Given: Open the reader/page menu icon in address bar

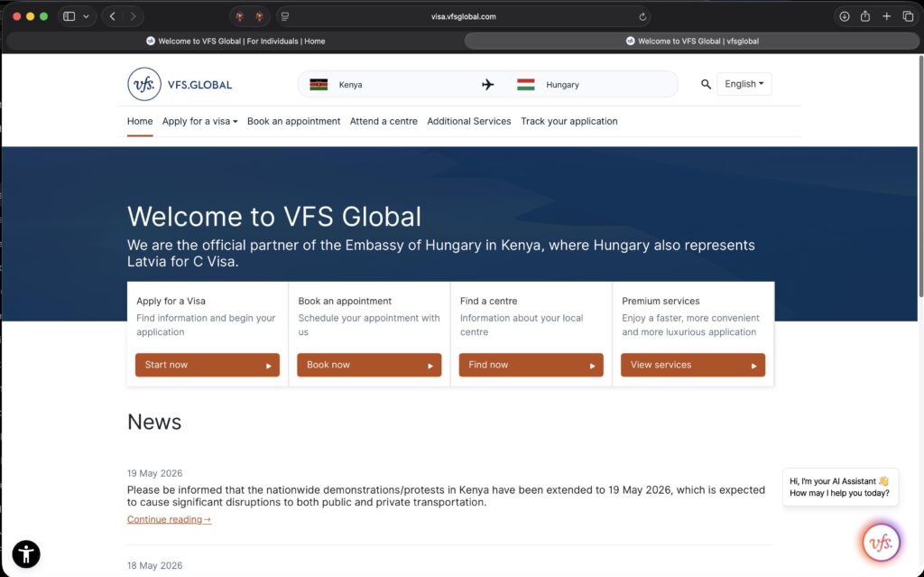Looking at the screenshot, I should pos(285,16).
